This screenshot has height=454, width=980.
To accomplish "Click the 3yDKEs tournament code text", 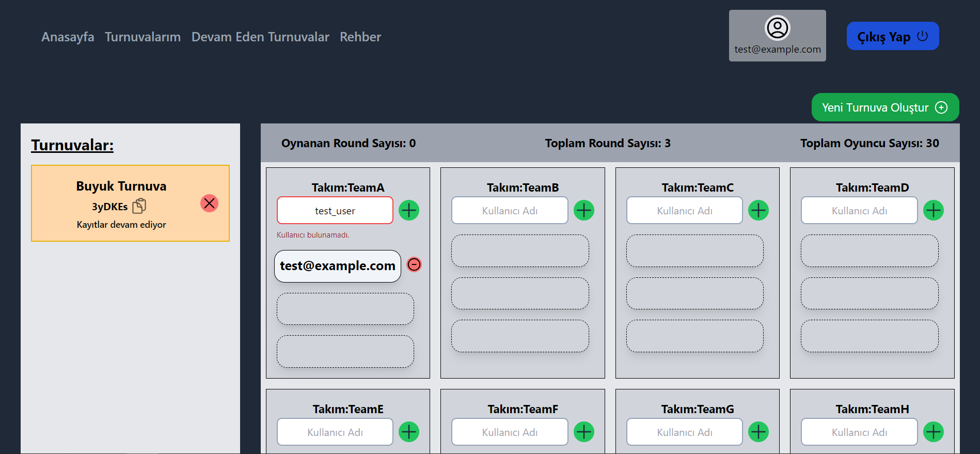I will 109,207.
